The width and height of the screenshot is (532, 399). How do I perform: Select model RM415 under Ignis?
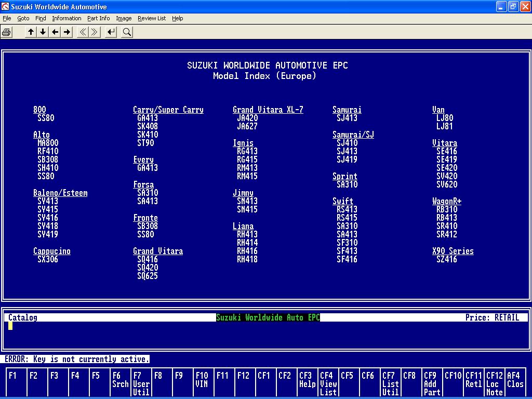tap(247, 176)
